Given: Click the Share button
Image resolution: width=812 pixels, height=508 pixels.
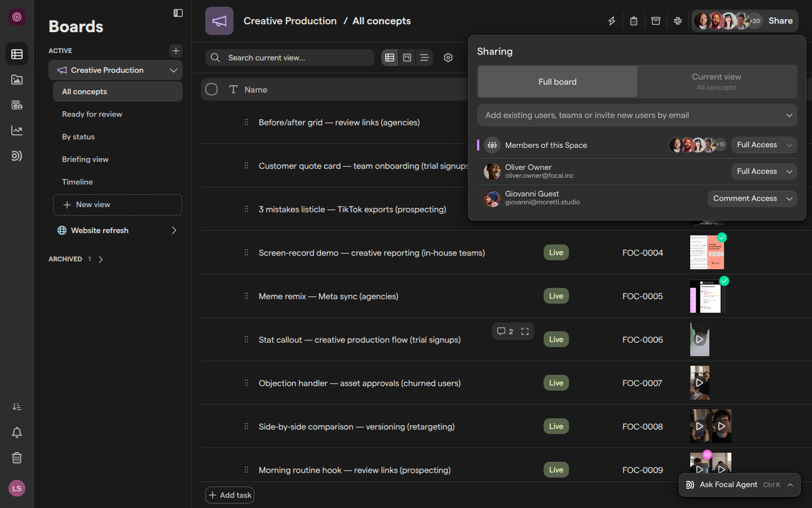Looking at the screenshot, I should click(x=780, y=21).
